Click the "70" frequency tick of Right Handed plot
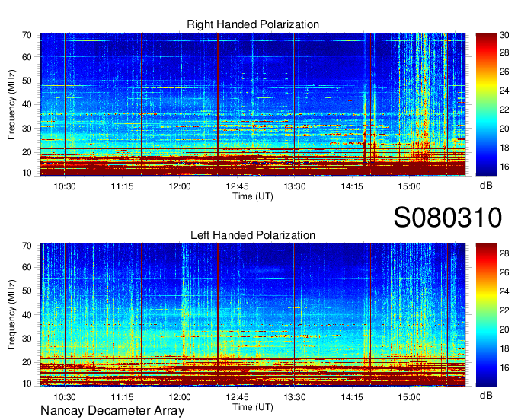The height and width of the screenshot is (420, 518). pos(27,35)
